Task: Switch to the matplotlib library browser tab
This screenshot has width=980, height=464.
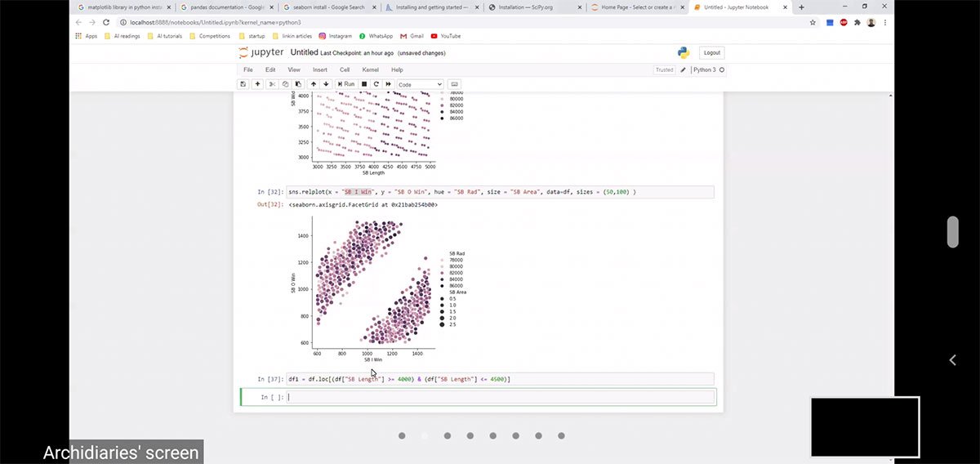Action: coord(122,7)
